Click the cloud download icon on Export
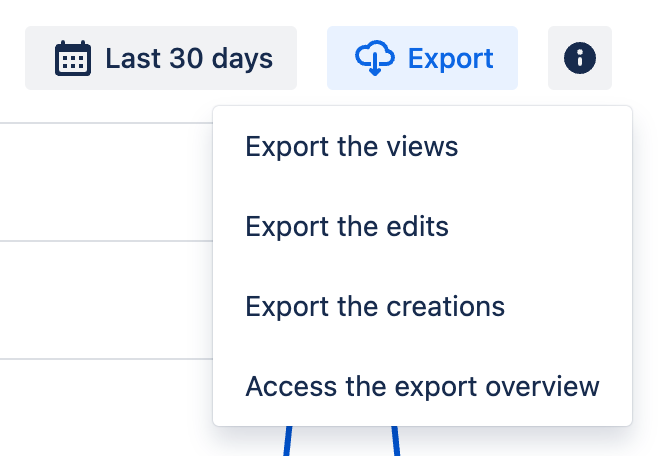Viewport: 662px width, 456px height. 375,59
